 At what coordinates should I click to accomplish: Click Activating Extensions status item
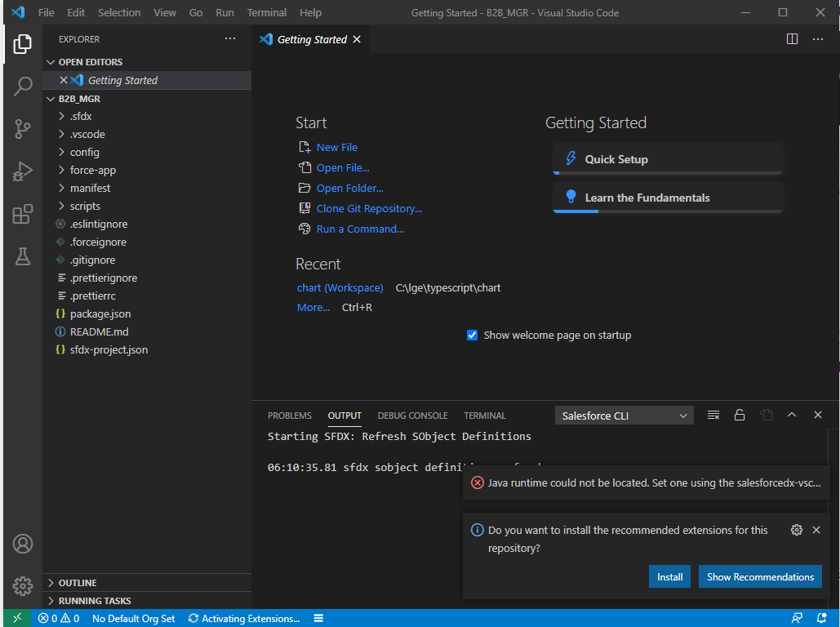pos(244,618)
